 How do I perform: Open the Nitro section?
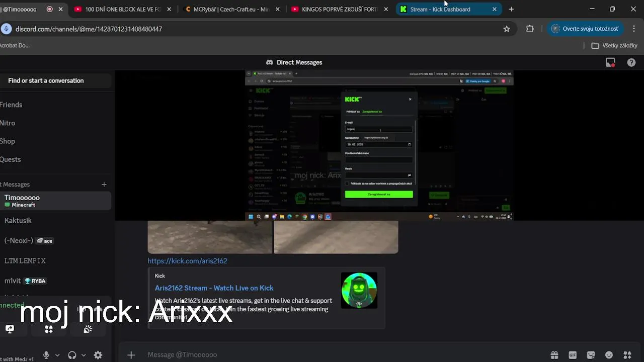click(x=54, y=123)
